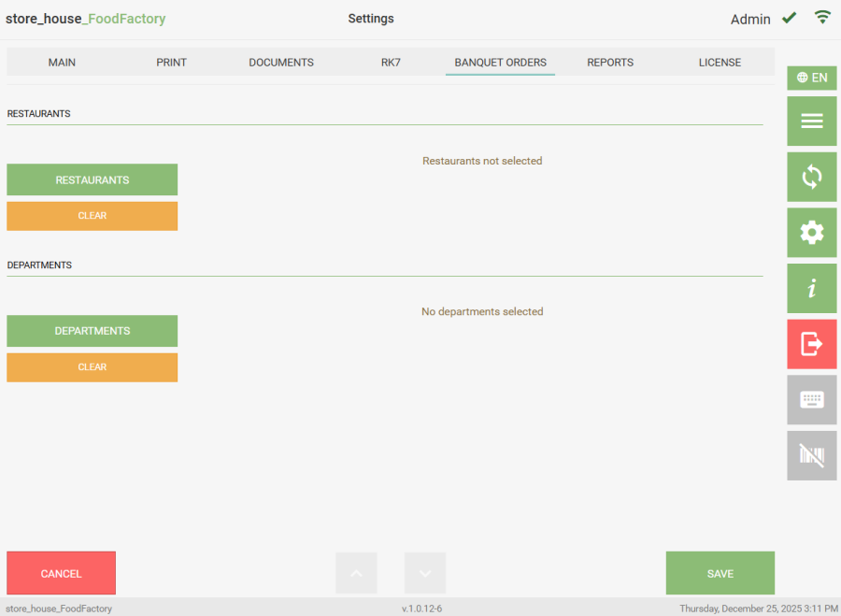Toggle the on-screen keyboard icon

811,400
